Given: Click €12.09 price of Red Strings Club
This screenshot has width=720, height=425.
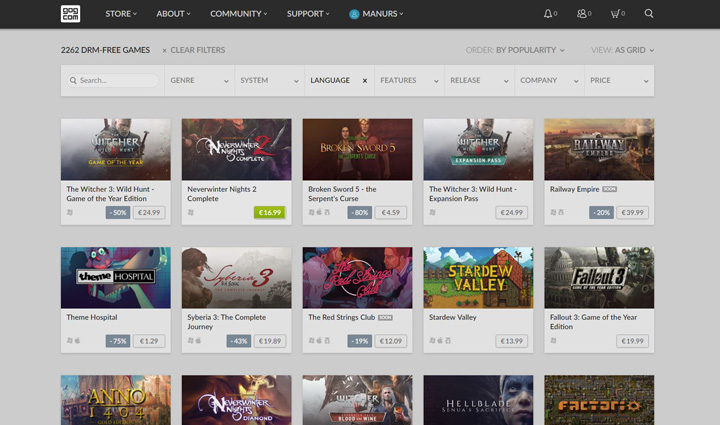Looking at the screenshot, I should [x=391, y=341].
